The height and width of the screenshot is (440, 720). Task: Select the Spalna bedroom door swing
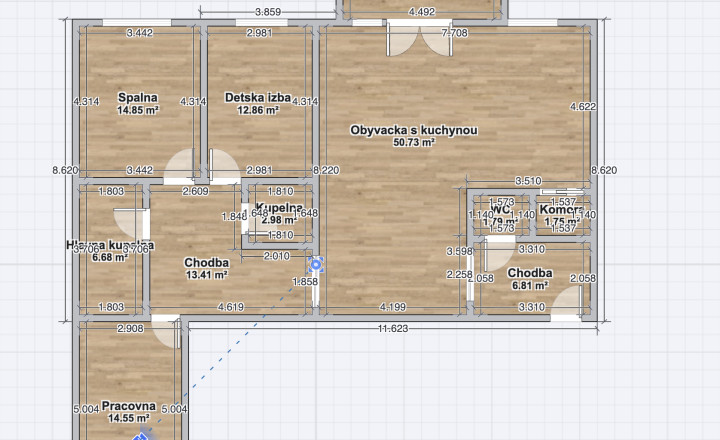coord(180,167)
